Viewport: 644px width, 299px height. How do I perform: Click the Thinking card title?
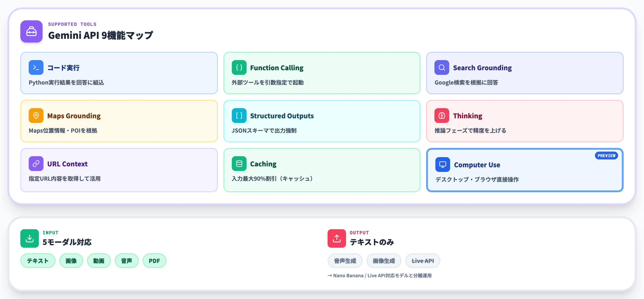pos(468,116)
